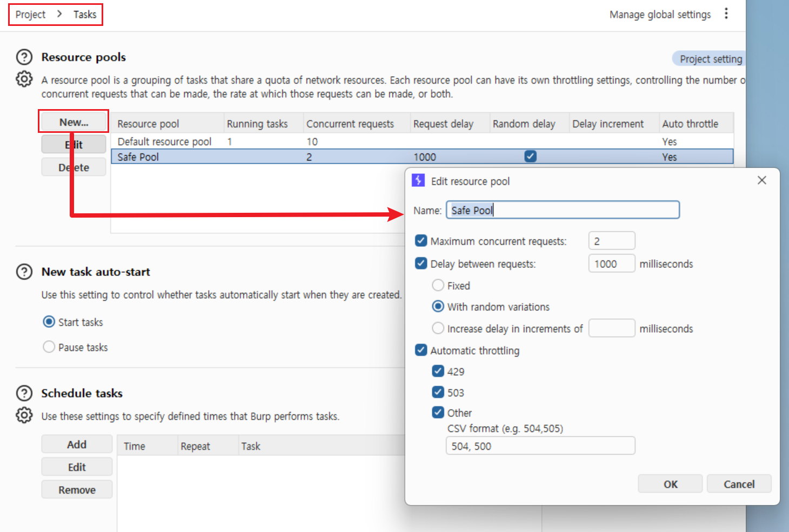Focus the Name field containing Safe Pool

point(563,210)
